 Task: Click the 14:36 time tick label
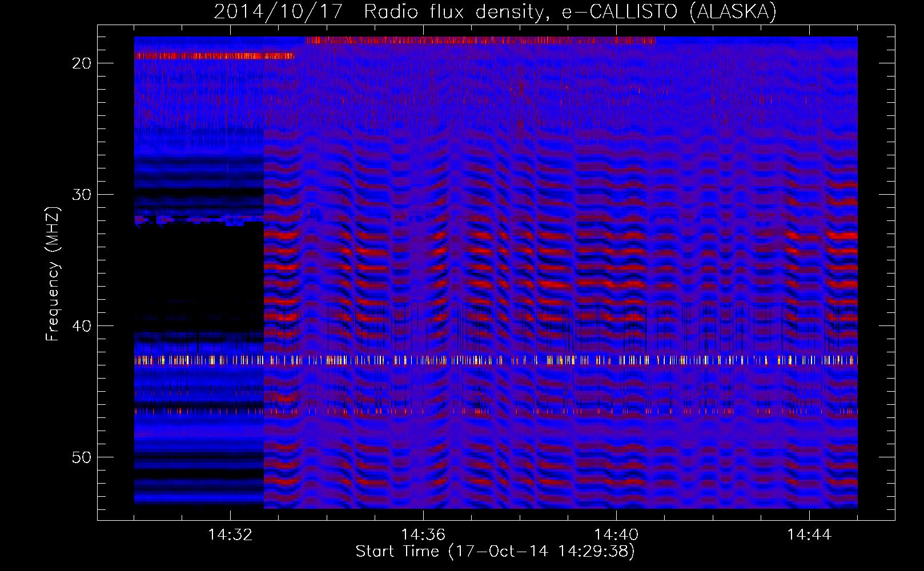pyautogui.click(x=423, y=535)
